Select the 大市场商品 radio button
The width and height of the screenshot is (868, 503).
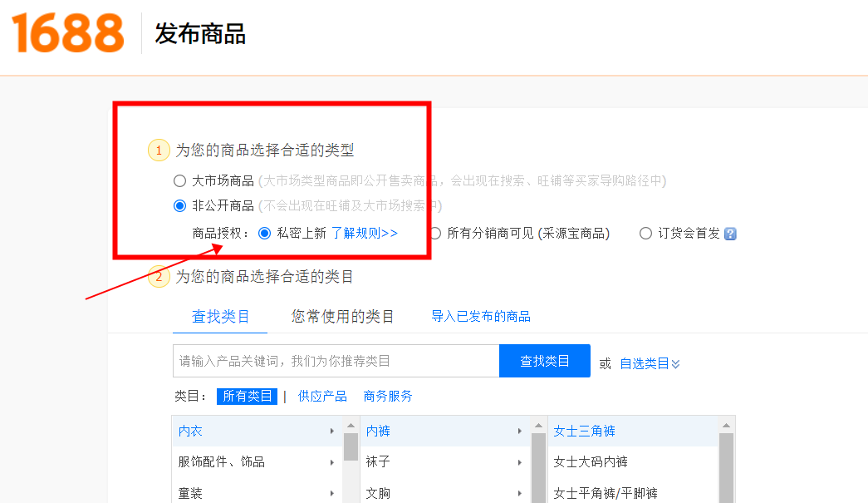[179, 181]
